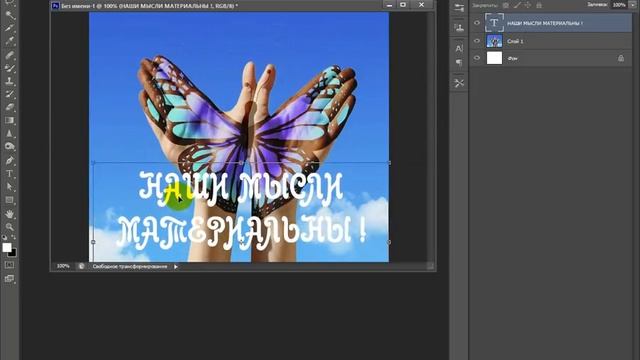Click the top-center transform handle
The image size is (640, 360).
241,162
